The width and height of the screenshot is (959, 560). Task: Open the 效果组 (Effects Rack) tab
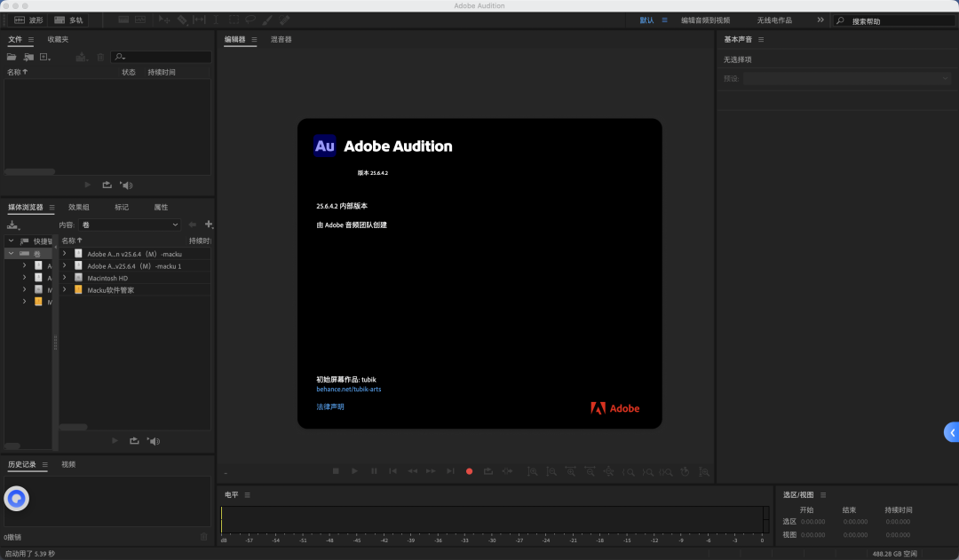tap(79, 207)
